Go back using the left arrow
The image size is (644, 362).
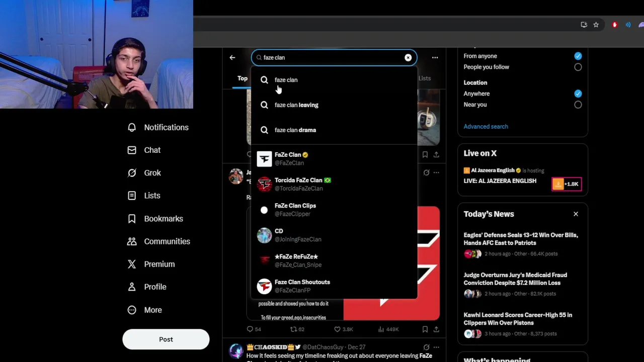(x=232, y=57)
